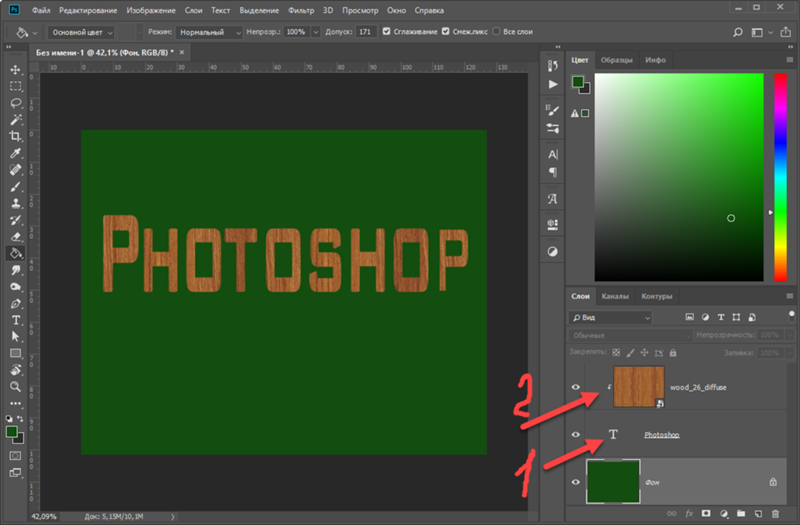This screenshot has width=800, height=525.
Task: Toggle visibility of Photoshop text layer
Action: tap(576, 435)
